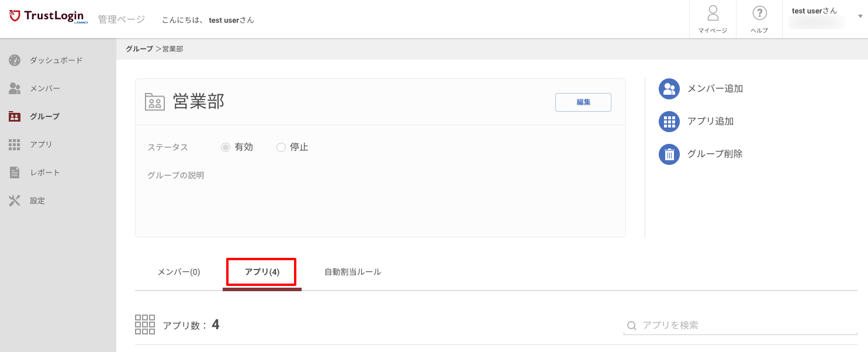Click the test userさん account name
Viewport: 868px width, 352px height.
click(x=814, y=11)
